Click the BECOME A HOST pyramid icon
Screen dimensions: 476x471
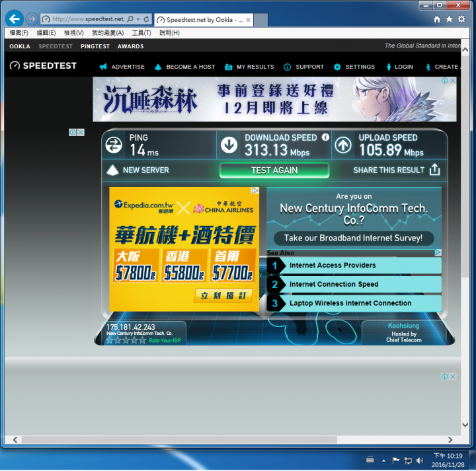tap(158, 67)
